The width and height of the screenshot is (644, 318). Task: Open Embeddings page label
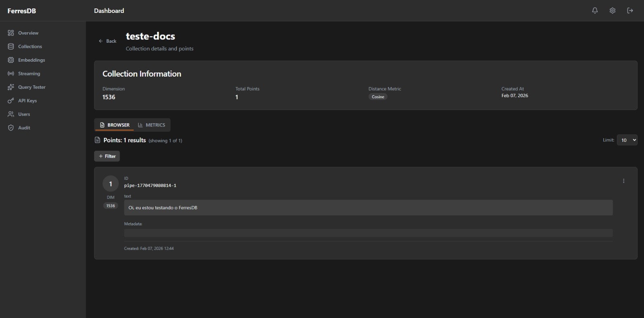(x=31, y=60)
